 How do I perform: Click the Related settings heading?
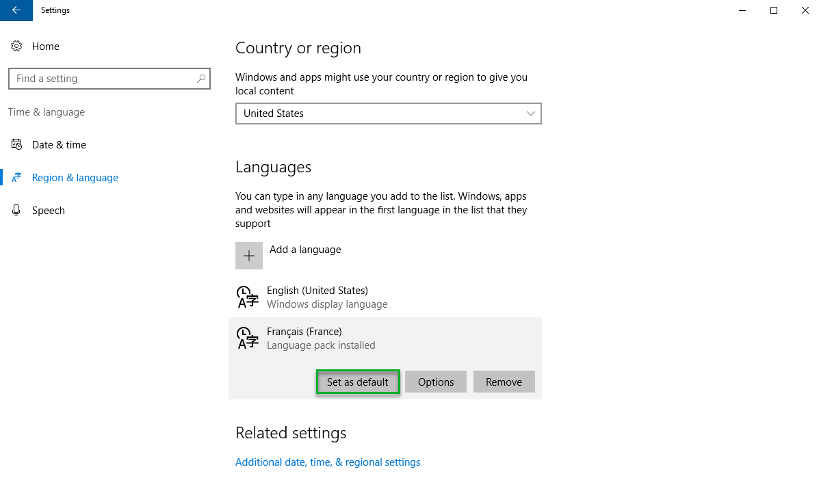[291, 433]
